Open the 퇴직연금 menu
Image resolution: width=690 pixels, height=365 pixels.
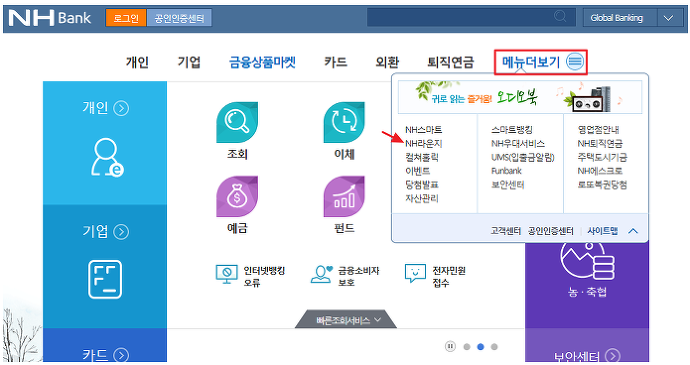(451, 62)
